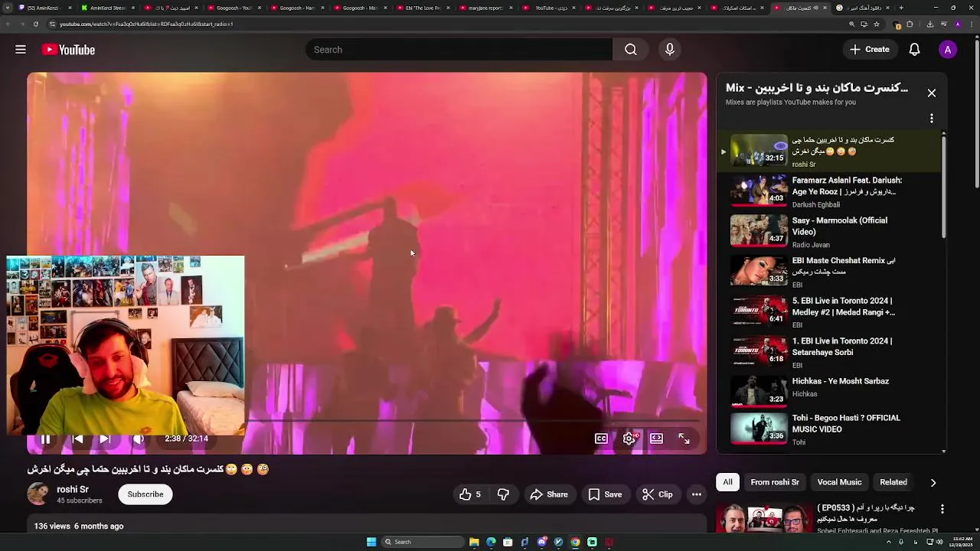980x551 pixels.
Task: Switch to the Googoosh - Han browser tab
Action: click(297, 8)
